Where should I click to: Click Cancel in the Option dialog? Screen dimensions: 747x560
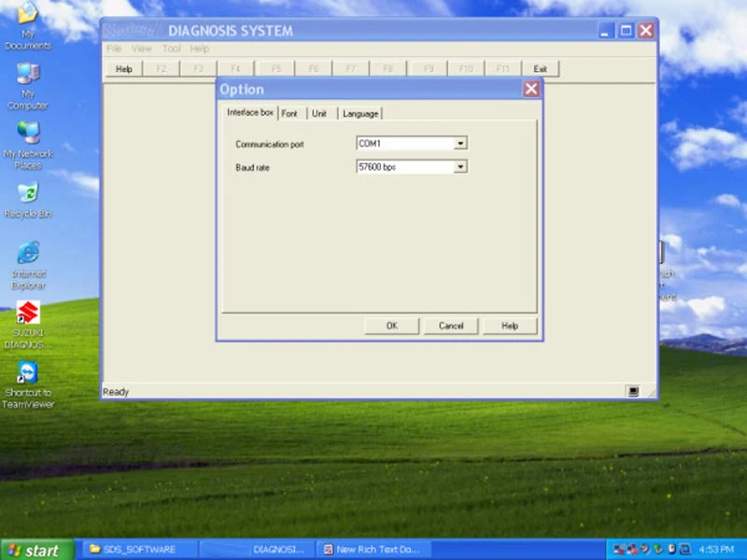pyautogui.click(x=451, y=326)
